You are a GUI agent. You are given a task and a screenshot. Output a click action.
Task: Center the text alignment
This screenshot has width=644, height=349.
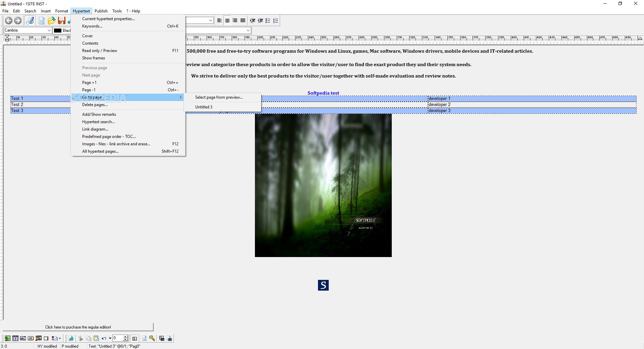click(x=227, y=20)
